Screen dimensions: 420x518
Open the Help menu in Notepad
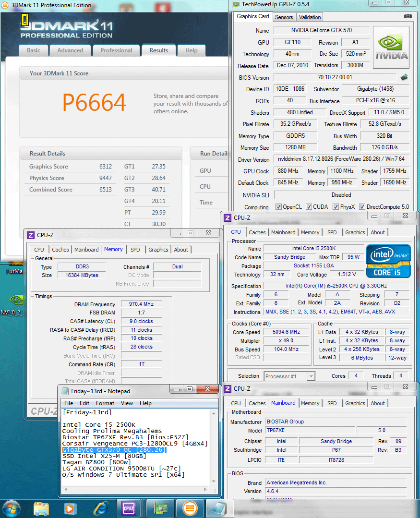(x=145, y=403)
